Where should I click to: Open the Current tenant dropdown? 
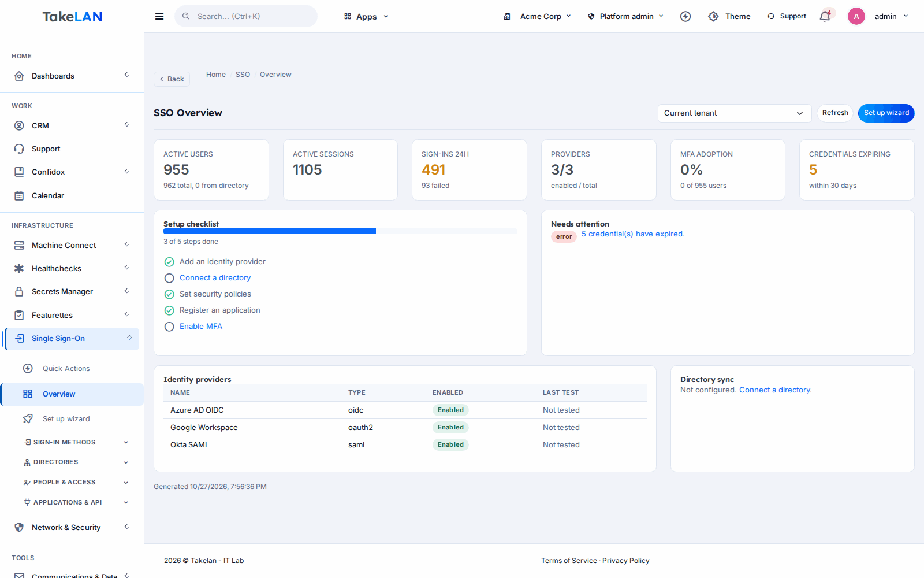tap(735, 113)
